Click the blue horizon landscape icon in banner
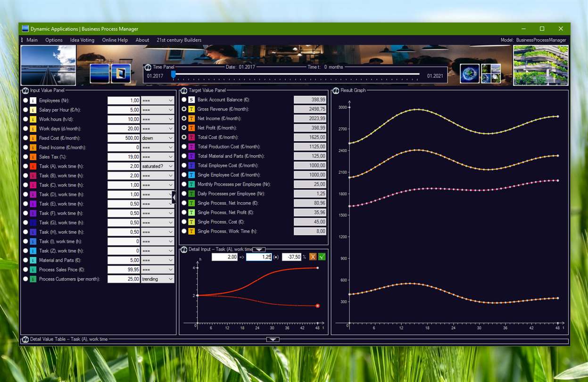The width and height of the screenshot is (588, 382). (99, 74)
